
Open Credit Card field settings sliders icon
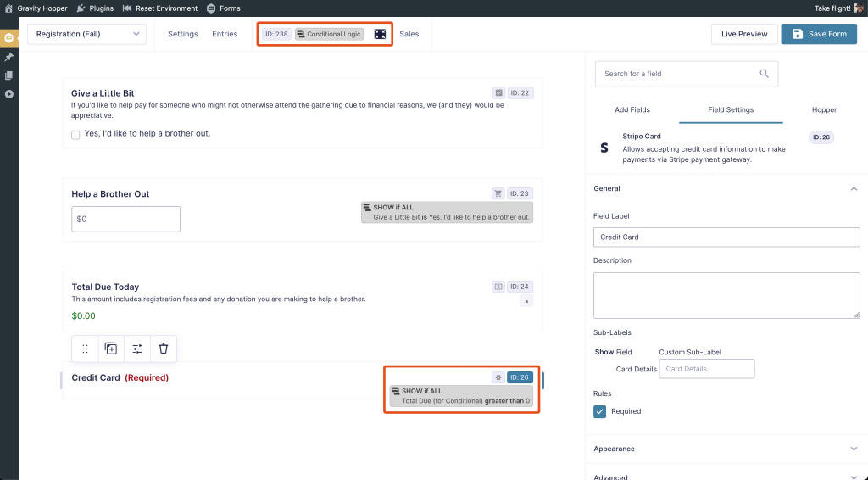coord(137,349)
